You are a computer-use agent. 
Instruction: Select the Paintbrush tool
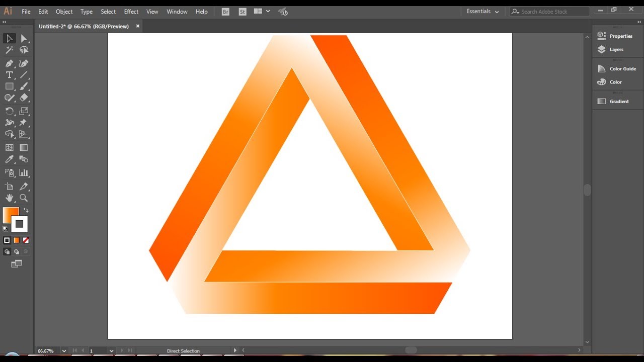click(x=24, y=86)
